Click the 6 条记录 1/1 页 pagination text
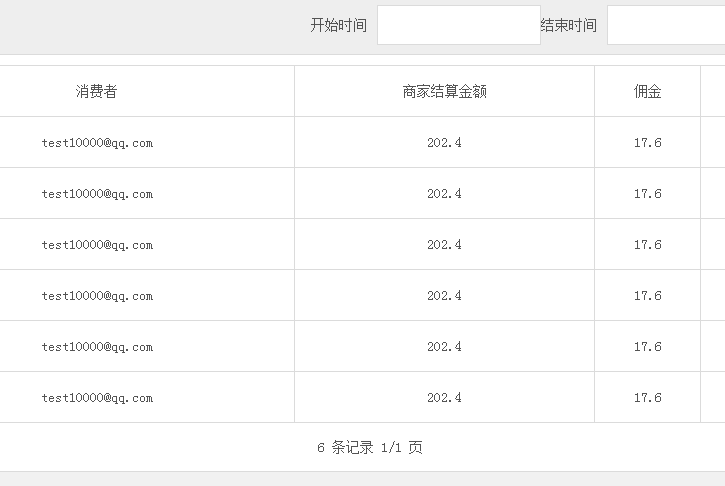Viewport: 725px width, 486px height. [x=369, y=447]
